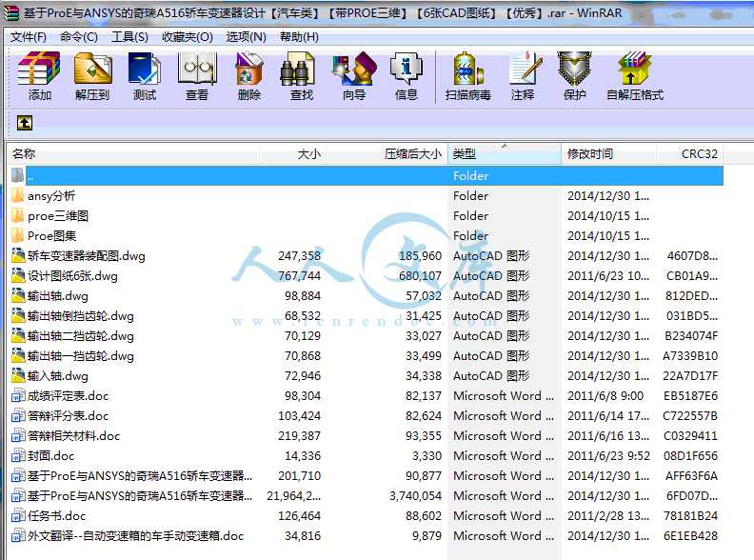The image size is (754, 560).
Task: Open the 命令(C) menu
Action: pyautogui.click(x=79, y=37)
